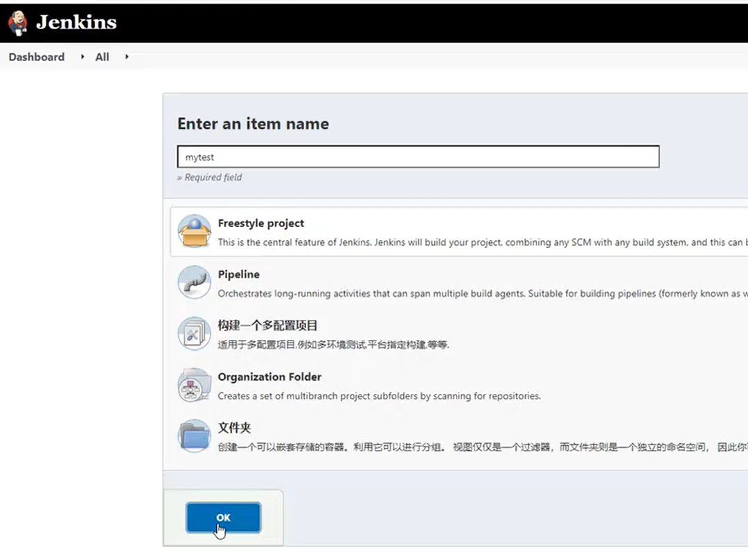748x560 pixels.
Task: Expand the arrow after Dashboard breadcrumb
Action: click(x=82, y=57)
